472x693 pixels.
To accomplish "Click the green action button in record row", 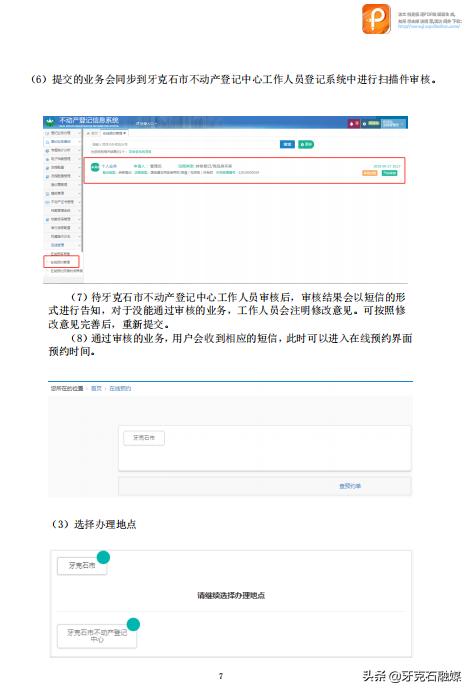I will (x=389, y=173).
